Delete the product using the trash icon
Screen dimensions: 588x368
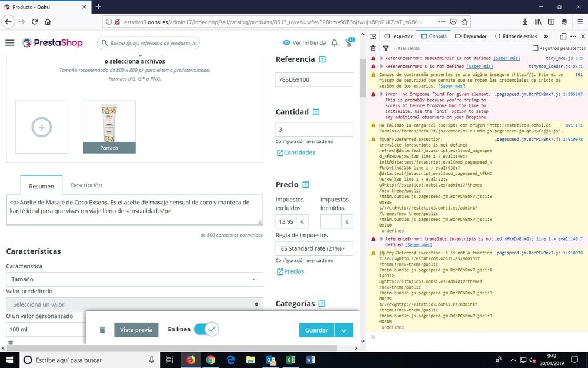coord(102,330)
